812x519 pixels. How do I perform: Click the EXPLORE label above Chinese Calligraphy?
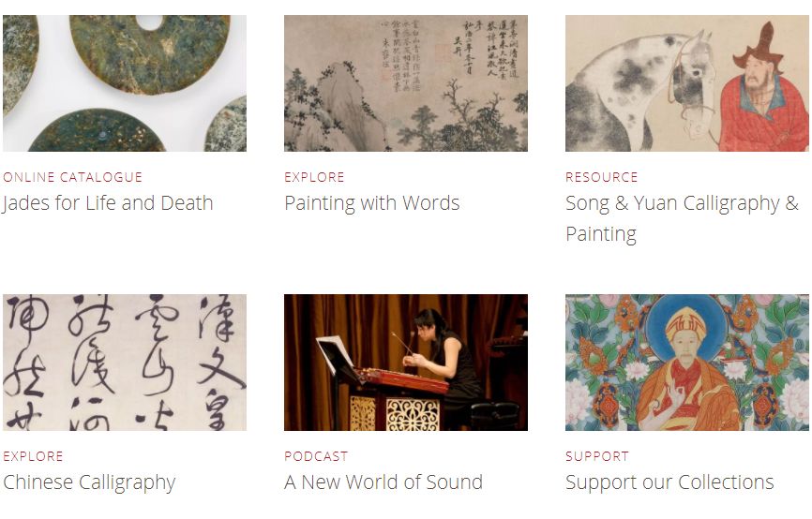(x=33, y=456)
